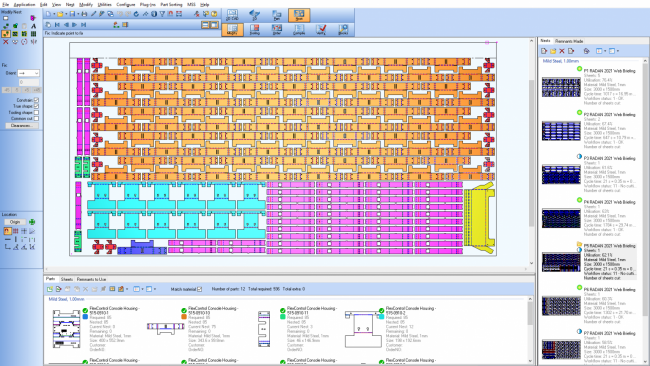650x366 pixels.
Task: Enable the Tooling shape checkbox
Action: point(36,112)
